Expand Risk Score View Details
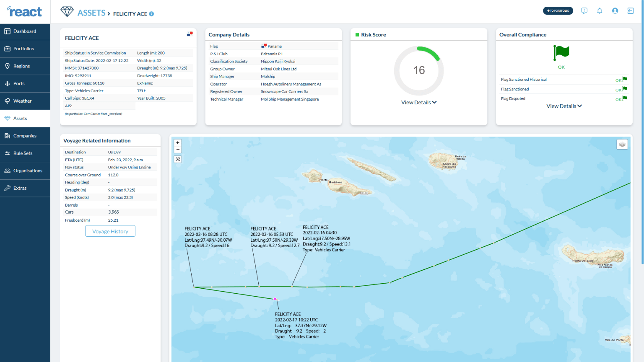 (x=419, y=103)
